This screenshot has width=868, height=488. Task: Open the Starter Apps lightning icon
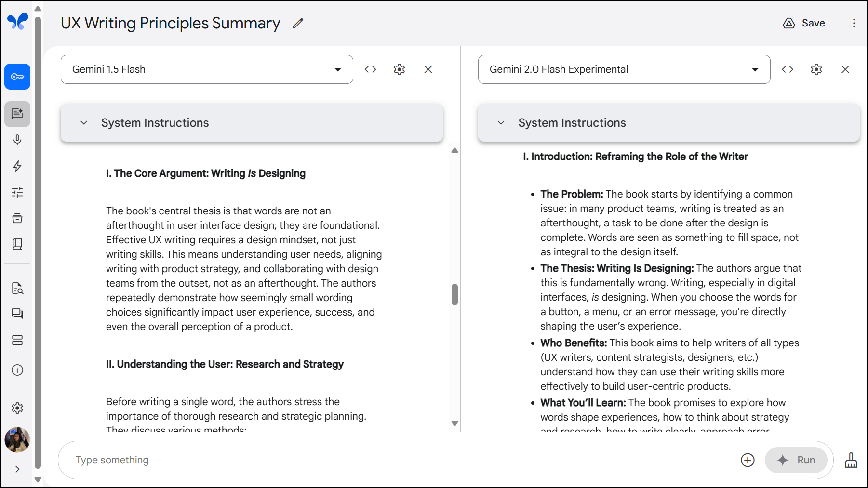pos(17,166)
